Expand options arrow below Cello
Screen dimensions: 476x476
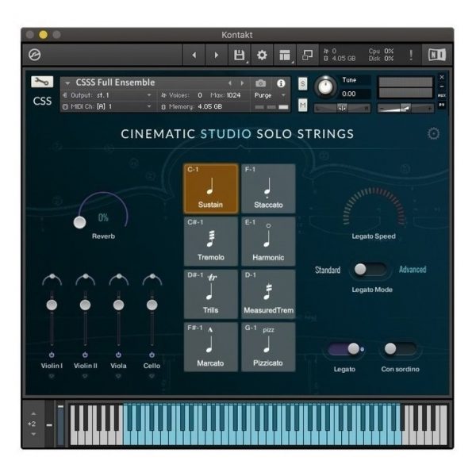pyautogui.click(x=152, y=376)
